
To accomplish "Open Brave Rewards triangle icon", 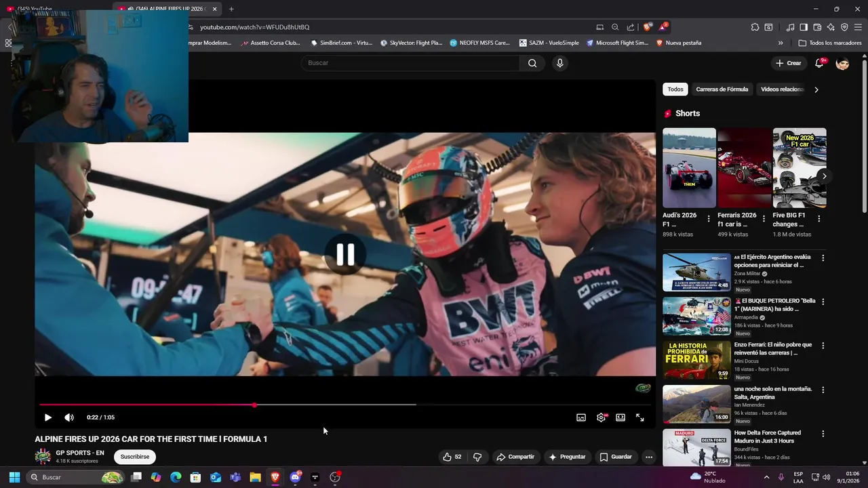I will pyautogui.click(x=663, y=27).
